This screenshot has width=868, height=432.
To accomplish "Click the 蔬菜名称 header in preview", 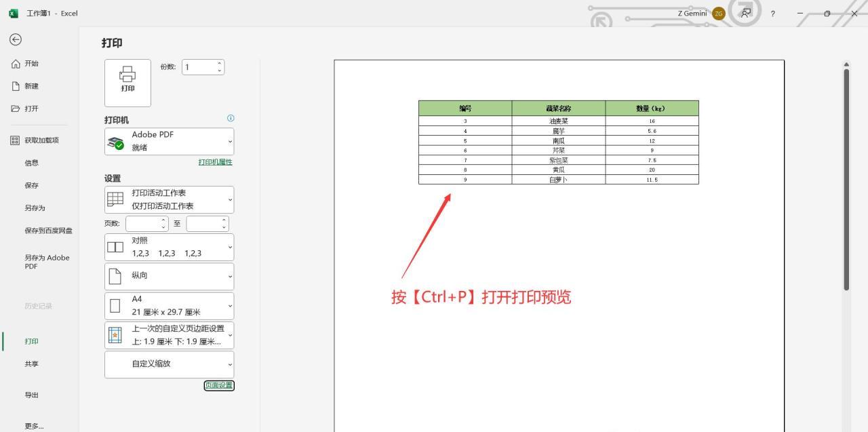I will coord(559,108).
